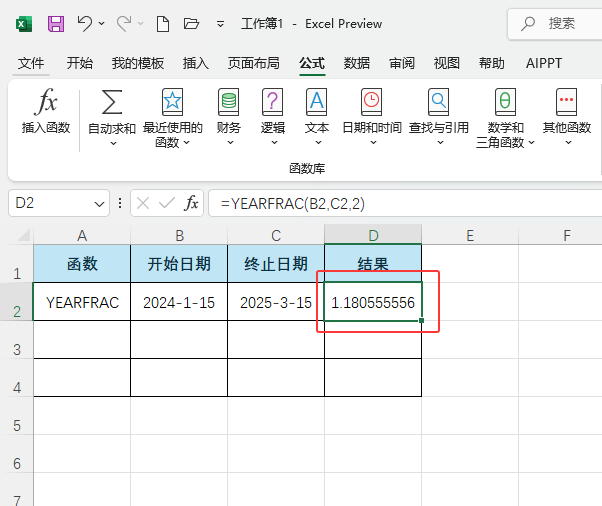The width and height of the screenshot is (602, 506).
Task: Open Lookup and Reference (查找与引用) functions
Action: click(439, 117)
